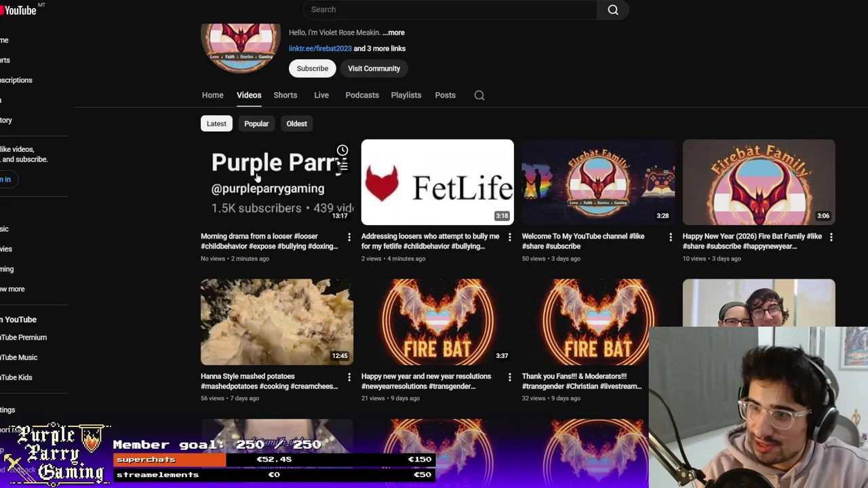Open the Happy New Year Firebat Family thumbnail
This screenshot has width=868, height=488.
coord(759,182)
